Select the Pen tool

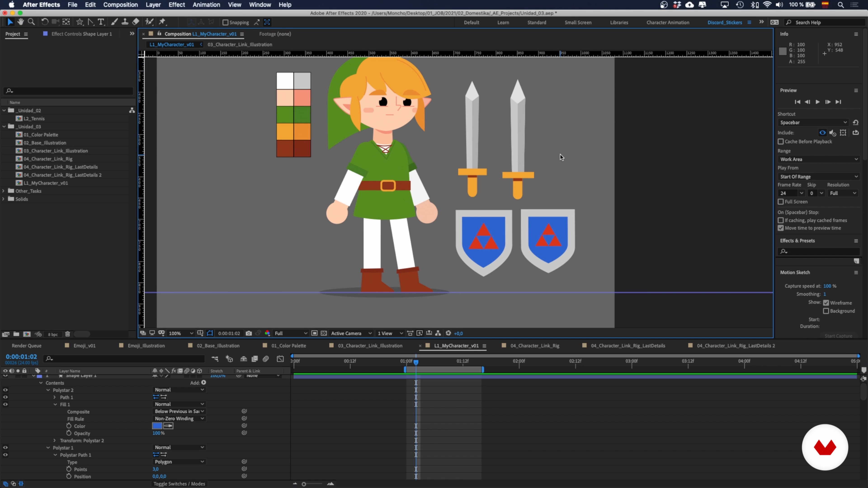[90, 22]
